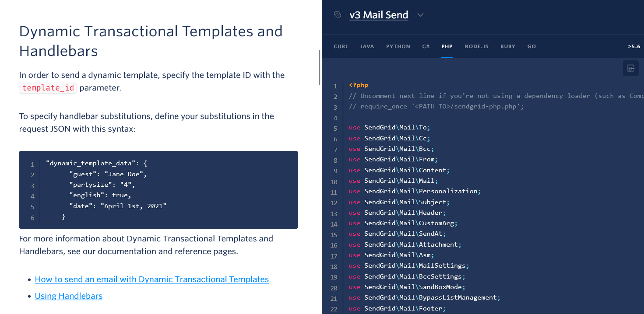The image size is (644, 314).
Task: Click the use SendGrid\Mail\SendAt; line
Action: (397, 234)
